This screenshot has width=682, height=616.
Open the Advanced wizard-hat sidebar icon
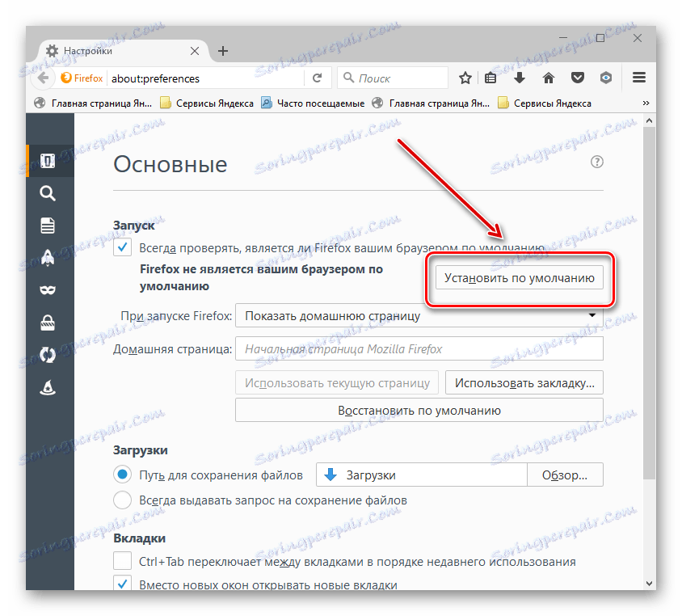tap(48, 387)
